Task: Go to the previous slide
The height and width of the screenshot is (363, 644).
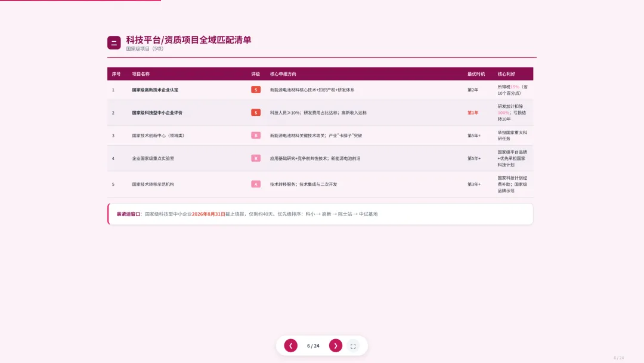Action: coord(291,346)
